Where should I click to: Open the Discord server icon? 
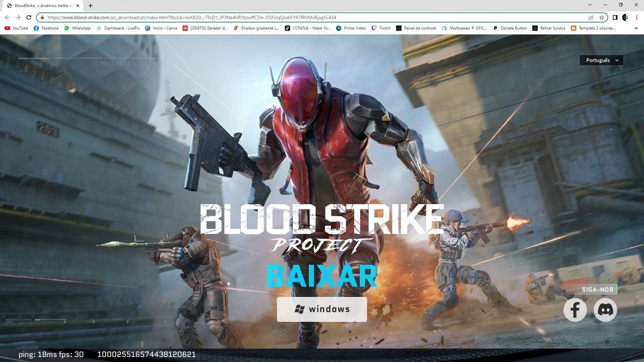pyautogui.click(x=605, y=310)
